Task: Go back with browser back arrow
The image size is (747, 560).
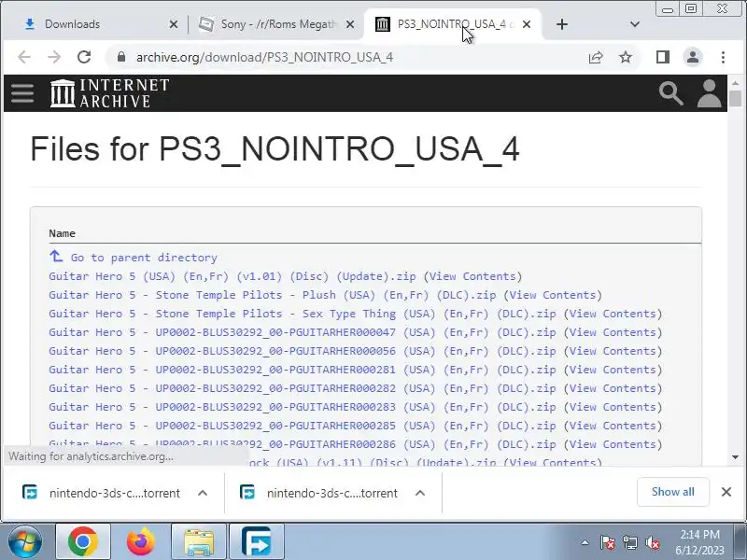Action: coord(24,57)
